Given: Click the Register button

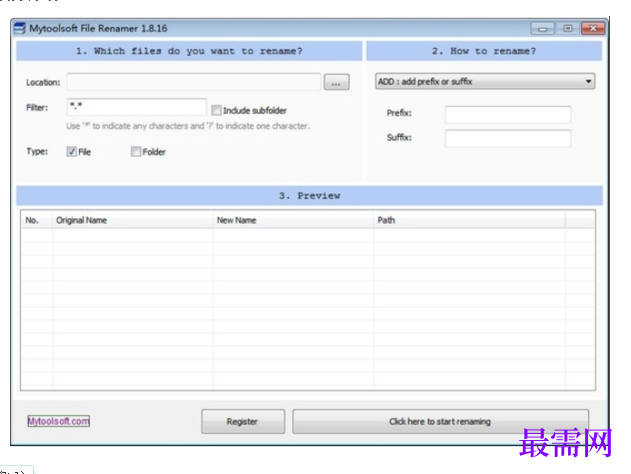Looking at the screenshot, I should tap(243, 422).
